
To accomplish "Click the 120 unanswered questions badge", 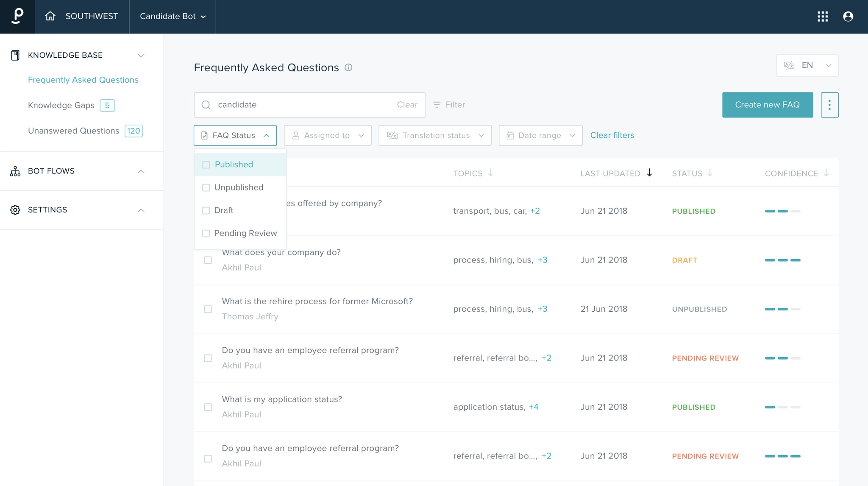I will pos(134,131).
